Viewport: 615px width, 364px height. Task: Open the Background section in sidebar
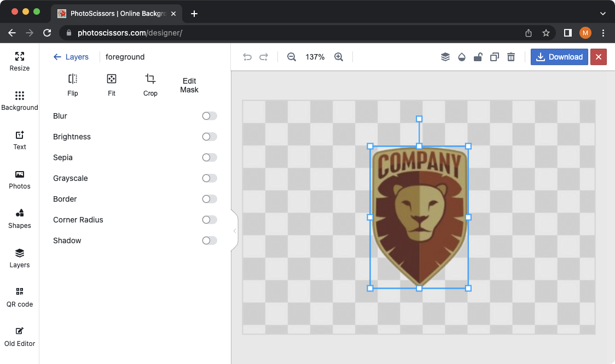point(20,101)
